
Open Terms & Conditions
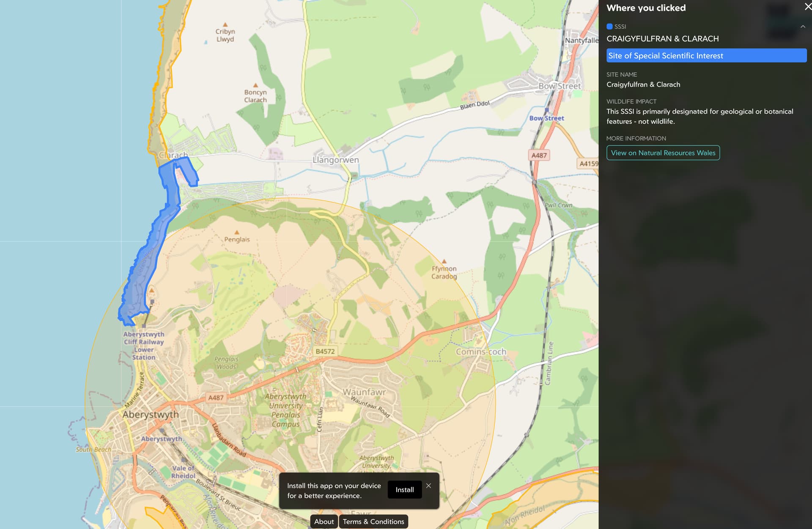[373, 521]
